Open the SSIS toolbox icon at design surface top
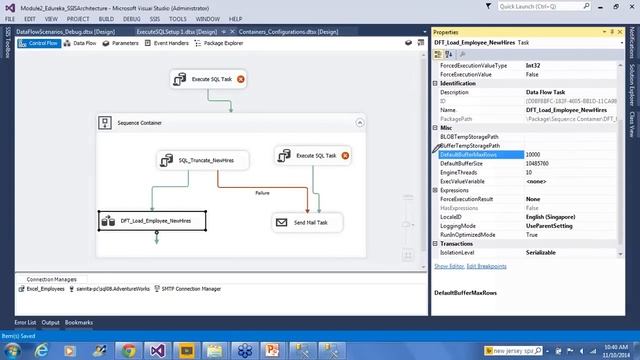 [x=408, y=43]
